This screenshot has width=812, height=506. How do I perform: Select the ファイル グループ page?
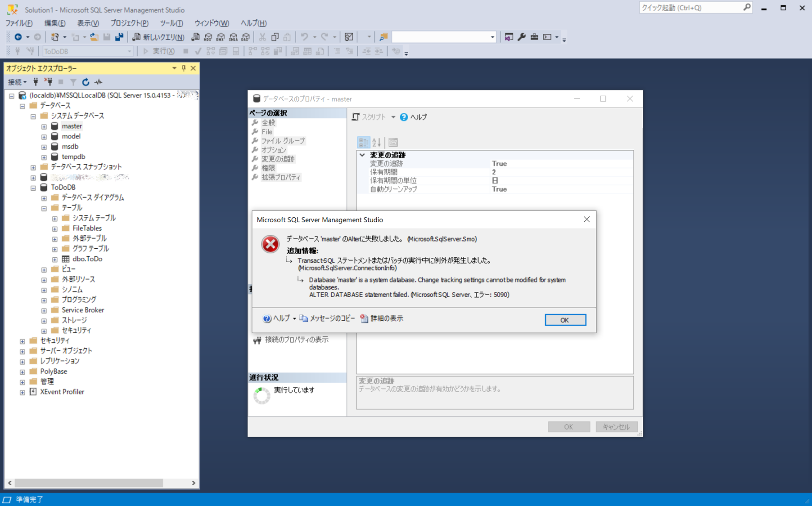tap(283, 141)
